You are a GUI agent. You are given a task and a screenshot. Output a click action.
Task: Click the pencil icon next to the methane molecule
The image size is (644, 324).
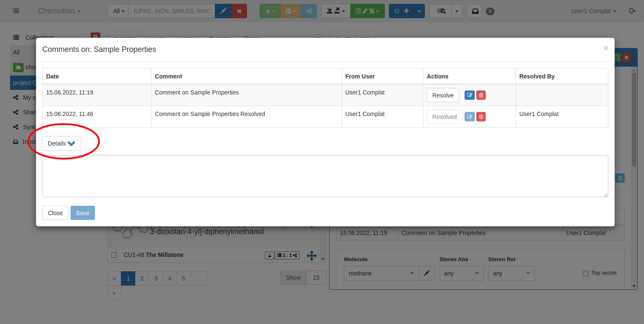427,273
